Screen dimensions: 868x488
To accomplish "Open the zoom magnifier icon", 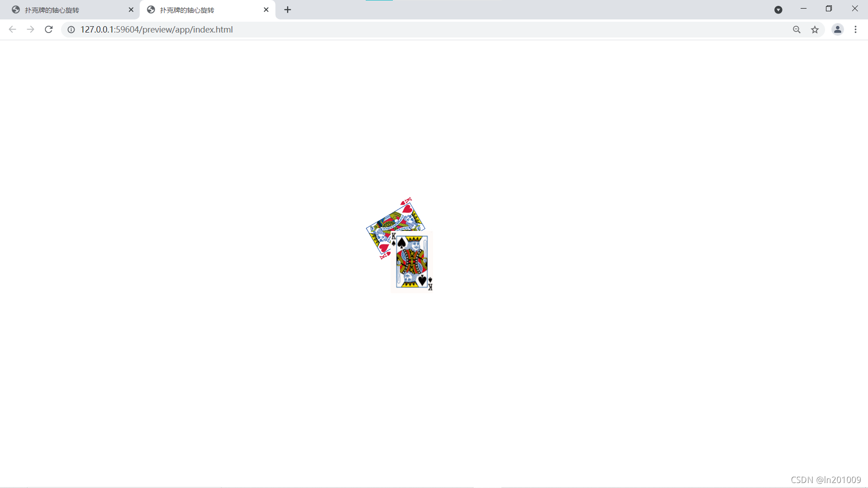I will 797,29.
